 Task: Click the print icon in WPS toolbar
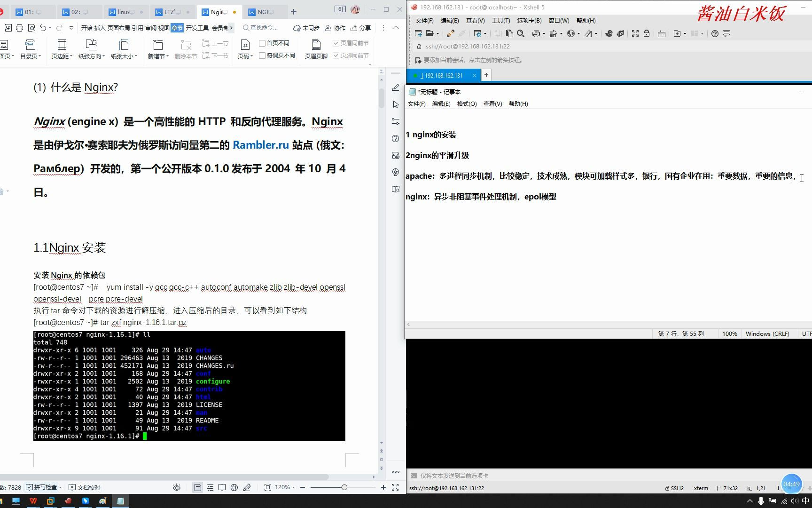click(19, 28)
